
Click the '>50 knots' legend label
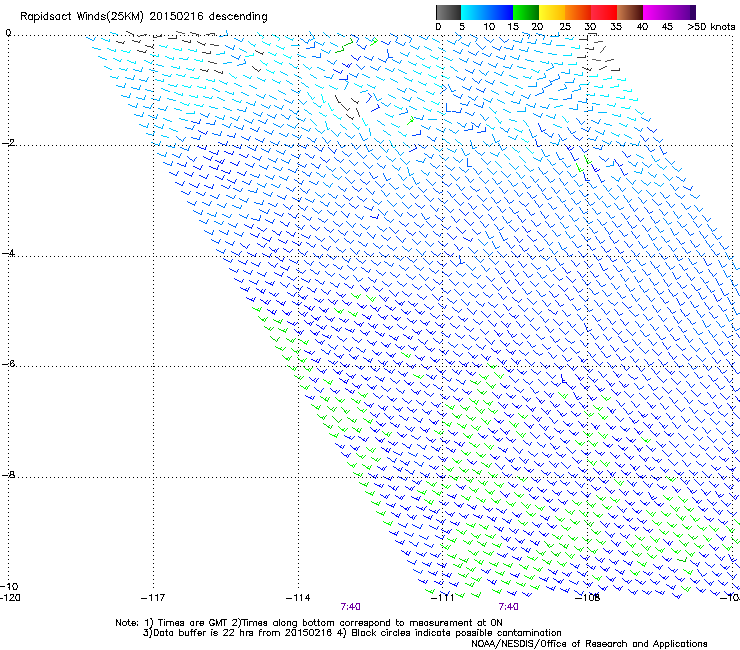(711, 27)
